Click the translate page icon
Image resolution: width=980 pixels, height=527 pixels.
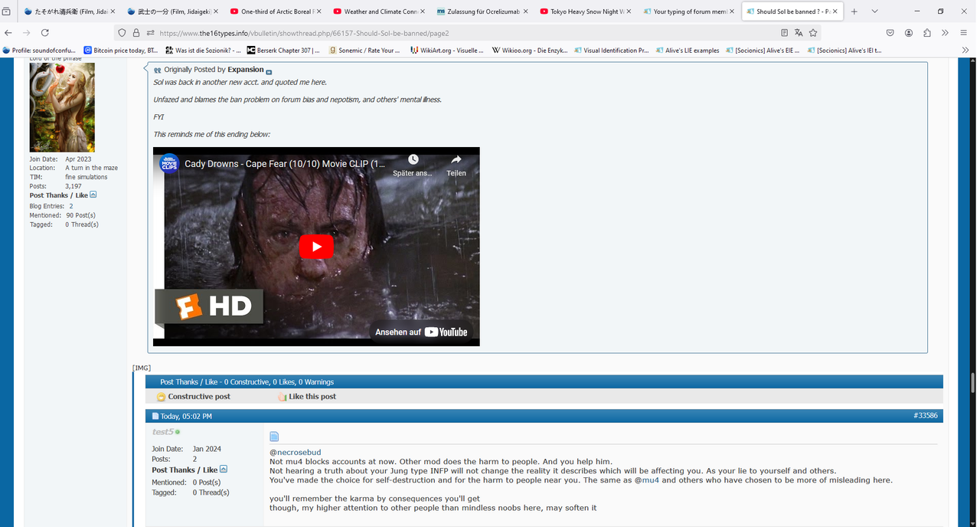click(799, 33)
